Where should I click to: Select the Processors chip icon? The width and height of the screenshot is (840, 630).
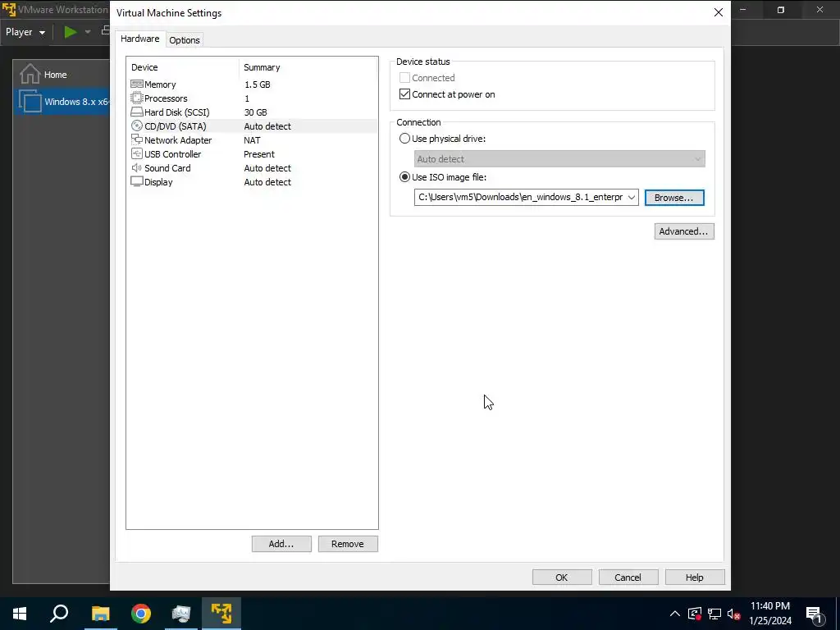[x=137, y=98]
